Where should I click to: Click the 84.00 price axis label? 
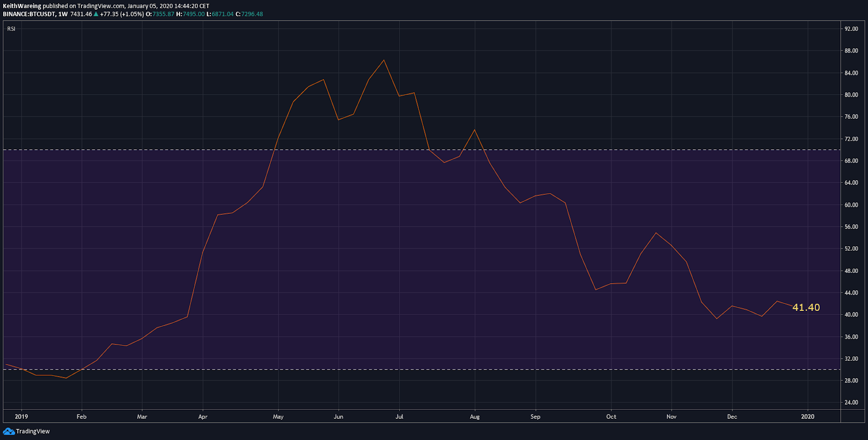click(x=851, y=73)
